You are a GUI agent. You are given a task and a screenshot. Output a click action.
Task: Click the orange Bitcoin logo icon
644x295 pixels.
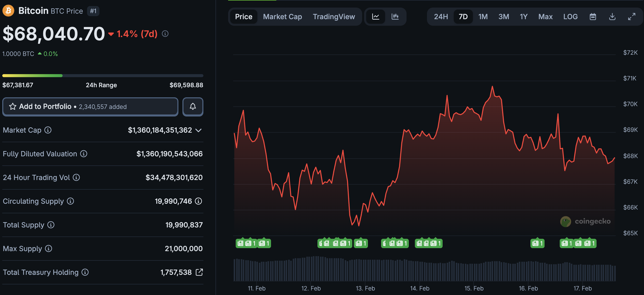coord(8,11)
